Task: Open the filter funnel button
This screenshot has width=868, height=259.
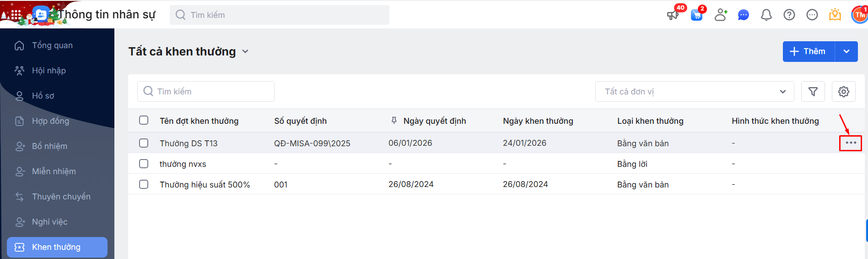Action: 813,92
